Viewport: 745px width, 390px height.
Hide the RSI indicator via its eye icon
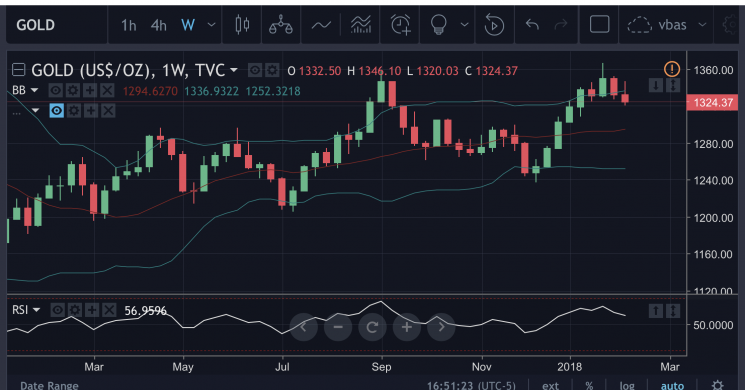point(57,310)
